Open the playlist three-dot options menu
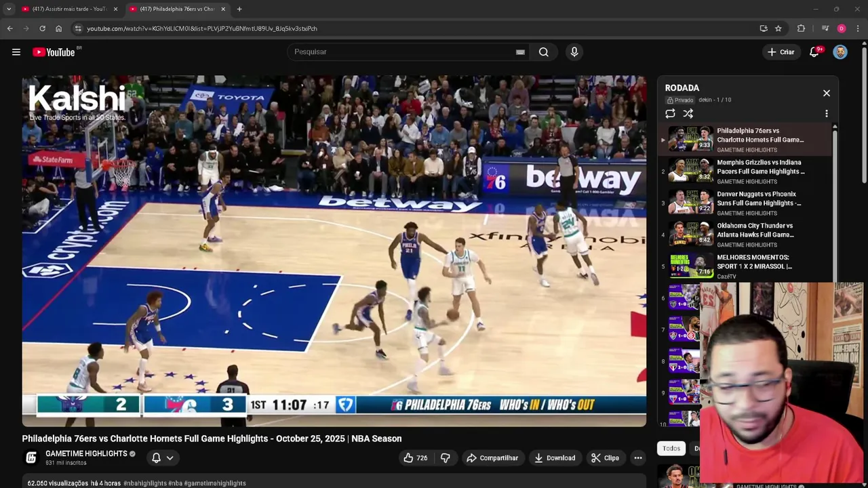Image resolution: width=868 pixels, height=488 pixels. click(x=827, y=114)
